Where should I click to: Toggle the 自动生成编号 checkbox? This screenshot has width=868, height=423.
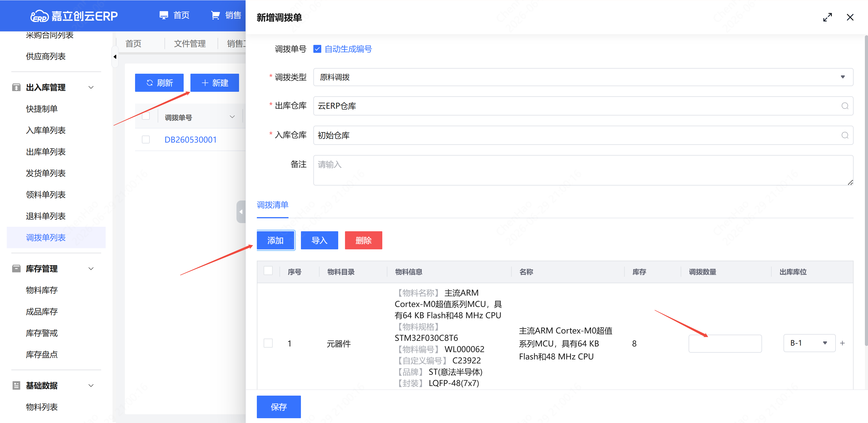[x=317, y=49]
